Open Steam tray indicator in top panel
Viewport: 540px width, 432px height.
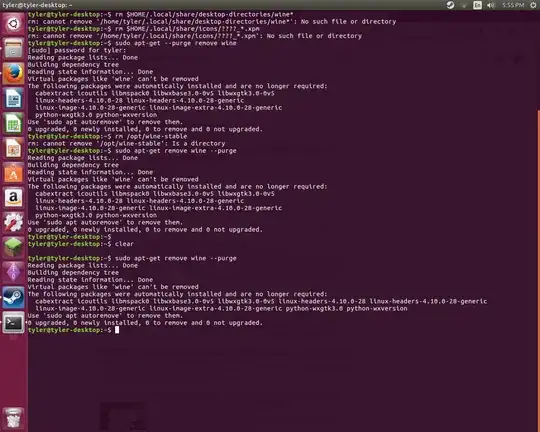[450, 5]
